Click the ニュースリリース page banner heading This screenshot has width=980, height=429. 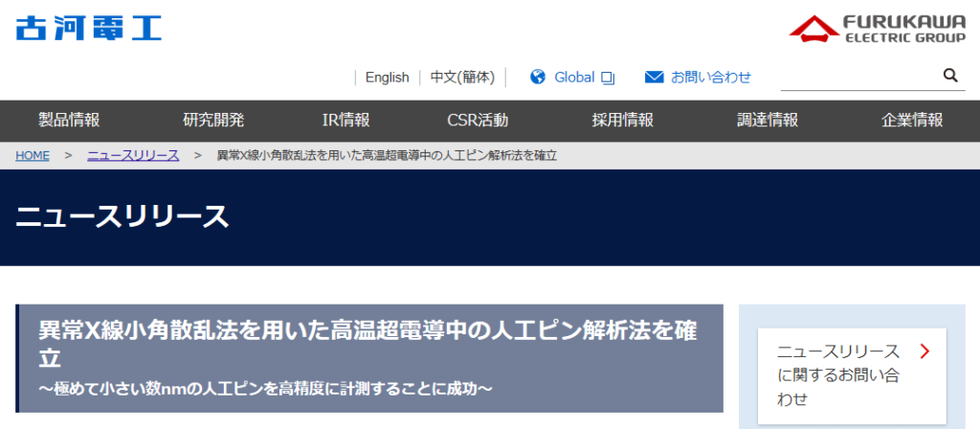(x=122, y=217)
